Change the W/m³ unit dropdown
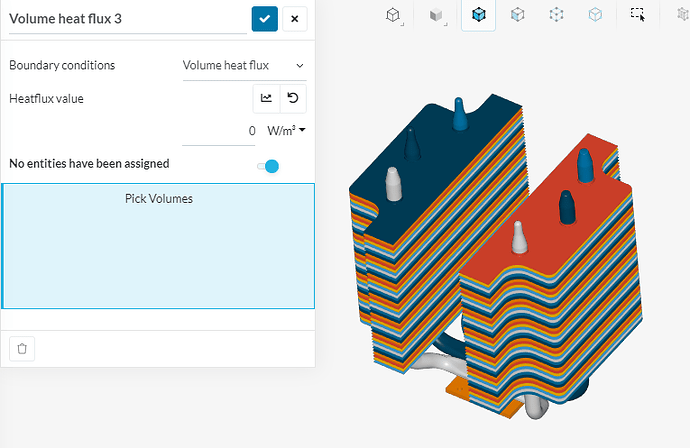This screenshot has width=690, height=448. [x=286, y=131]
